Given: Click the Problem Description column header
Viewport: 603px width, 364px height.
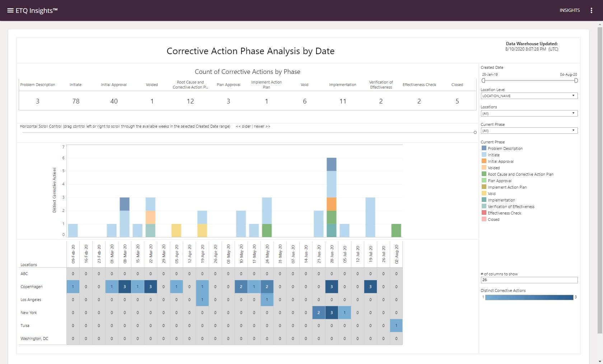Looking at the screenshot, I should pyautogui.click(x=38, y=85).
